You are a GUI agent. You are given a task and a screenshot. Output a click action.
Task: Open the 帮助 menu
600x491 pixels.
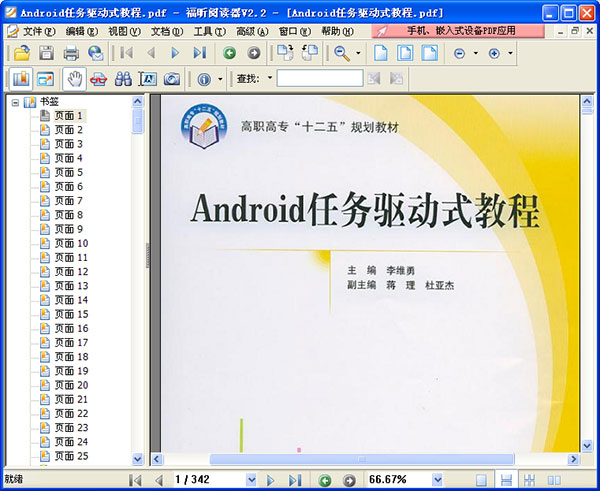click(337, 31)
